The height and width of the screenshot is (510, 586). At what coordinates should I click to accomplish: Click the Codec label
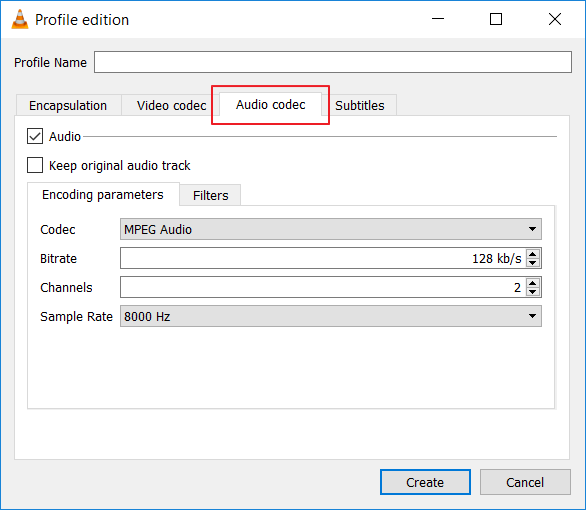58,229
